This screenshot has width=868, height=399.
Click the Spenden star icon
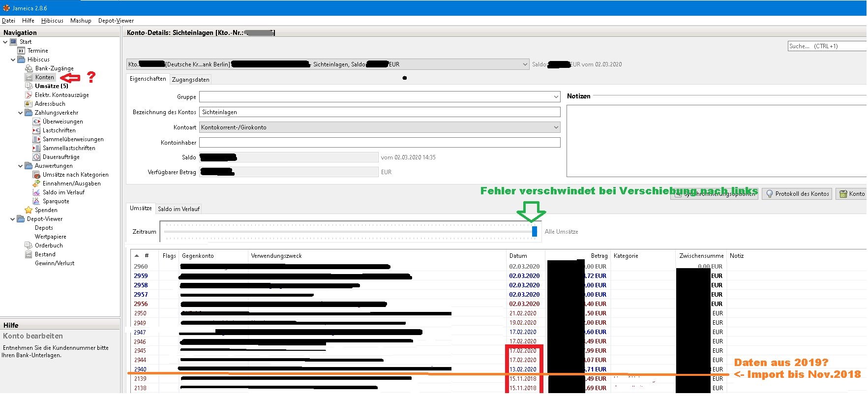pos(29,210)
